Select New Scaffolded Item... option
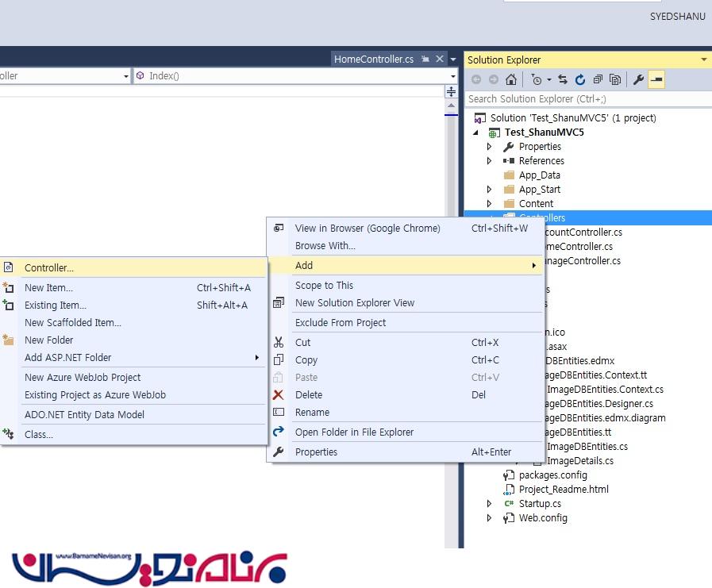The height and width of the screenshot is (588, 712). click(72, 323)
